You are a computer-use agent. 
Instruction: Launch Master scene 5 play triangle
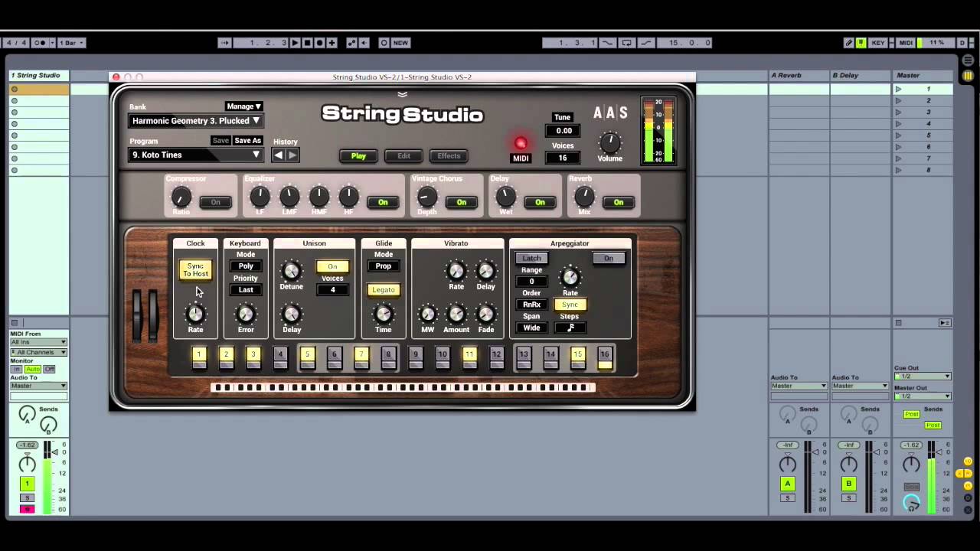(x=899, y=135)
